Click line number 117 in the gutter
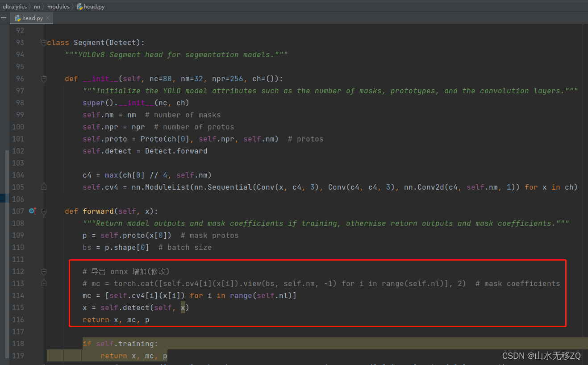This screenshot has height=365, width=588. point(18,332)
